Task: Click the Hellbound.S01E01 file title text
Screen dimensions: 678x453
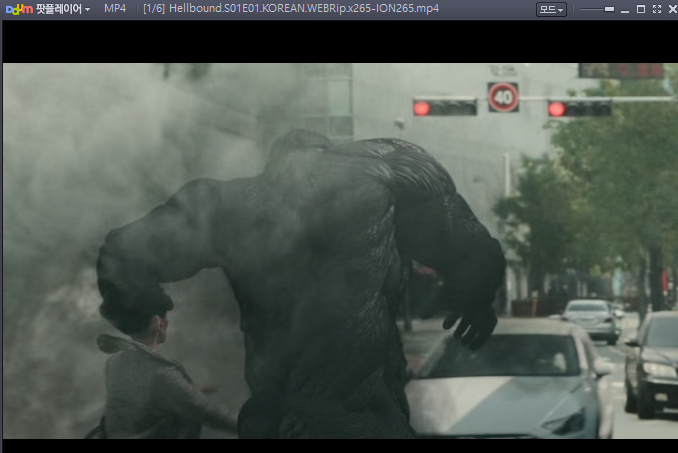Action: point(304,9)
